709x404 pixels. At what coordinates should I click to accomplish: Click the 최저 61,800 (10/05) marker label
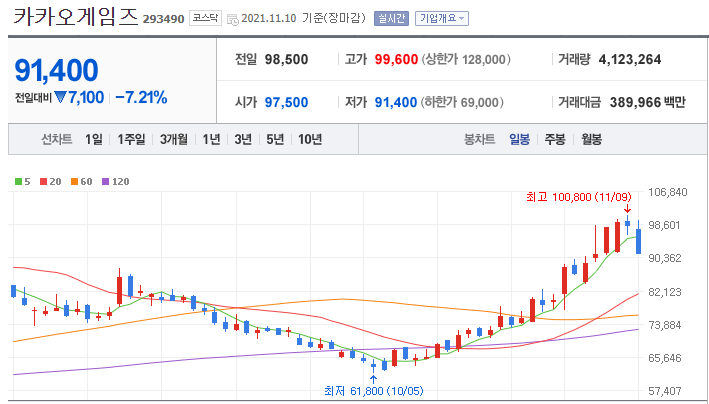click(x=373, y=390)
